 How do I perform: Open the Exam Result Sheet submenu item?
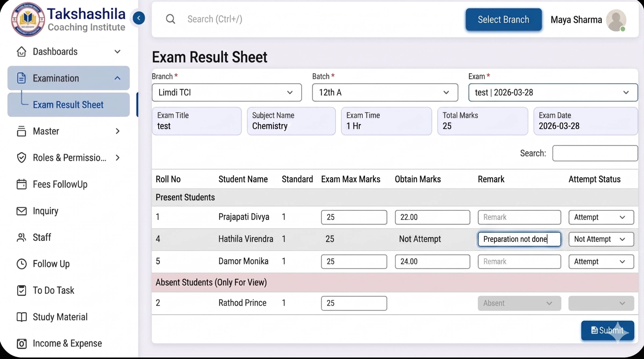[x=69, y=105]
